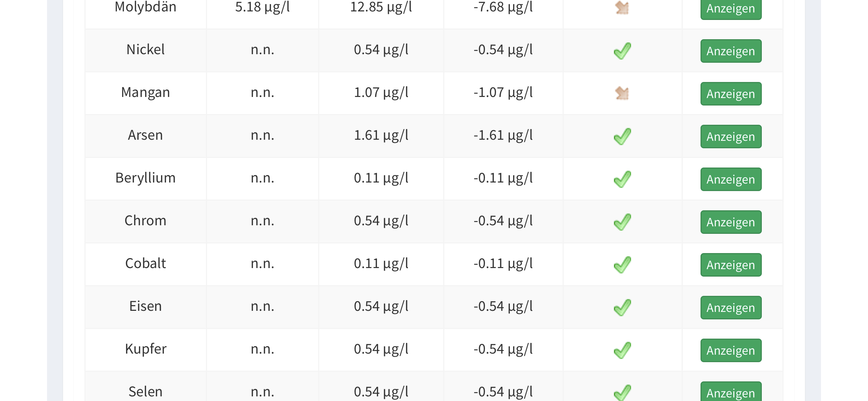This screenshot has width=868, height=401.
Task: Select the green checkmark in Arsen row
Action: coord(622,136)
